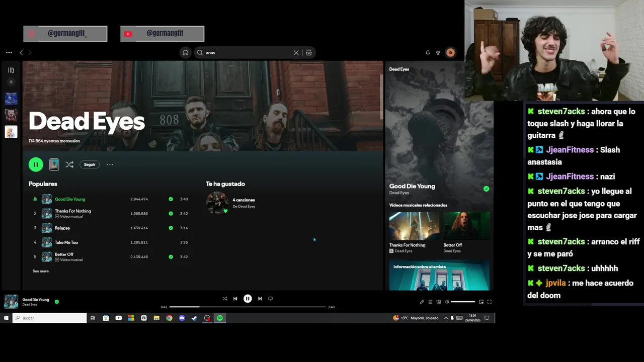This screenshot has width=644, height=362.
Task: Go forward with the right arrow
Action: point(30,52)
